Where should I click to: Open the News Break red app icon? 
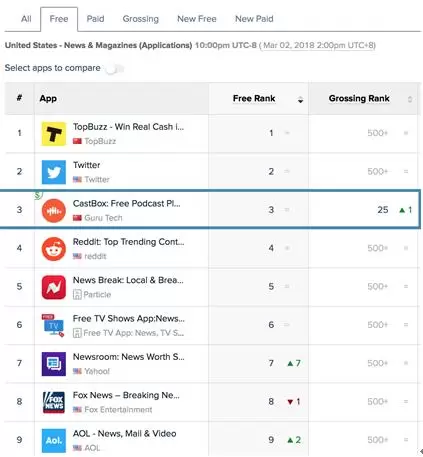[x=54, y=287]
